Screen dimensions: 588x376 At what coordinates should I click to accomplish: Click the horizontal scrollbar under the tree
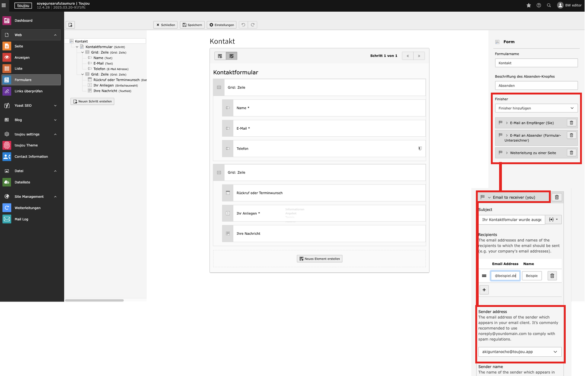tap(94, 300)
